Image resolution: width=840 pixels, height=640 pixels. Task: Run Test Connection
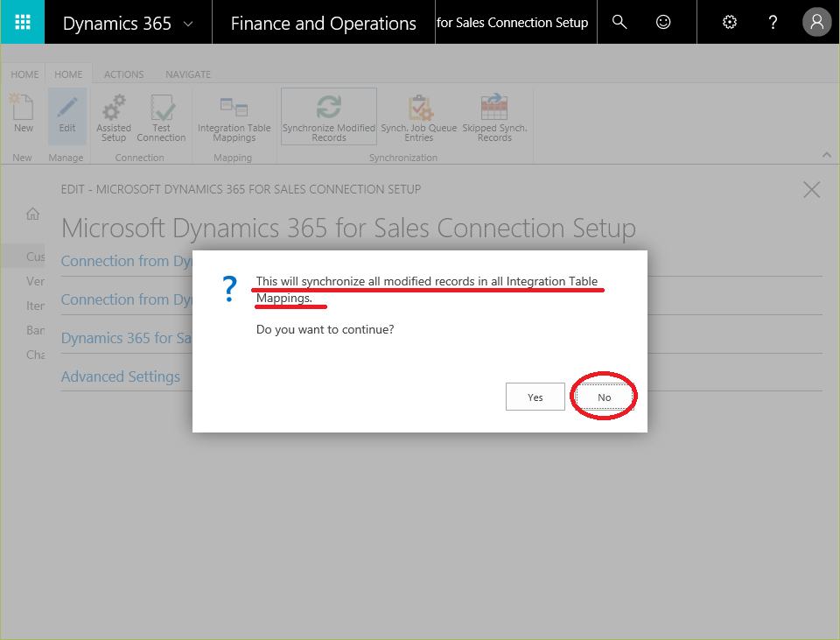click(161, 117)
